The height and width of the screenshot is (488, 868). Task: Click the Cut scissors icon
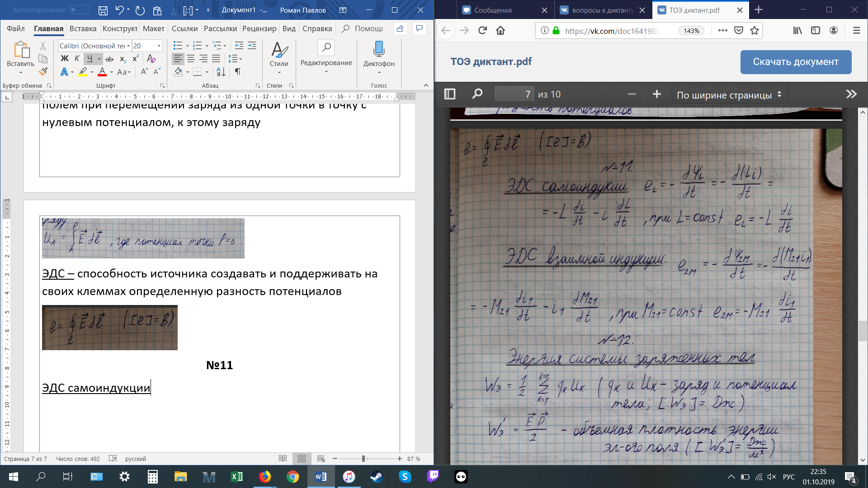point(43,46)
